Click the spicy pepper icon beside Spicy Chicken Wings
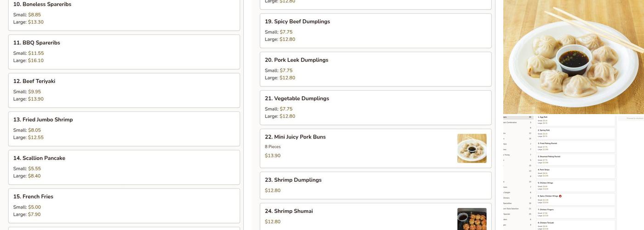The image size is (644, 230). [560, 196]
